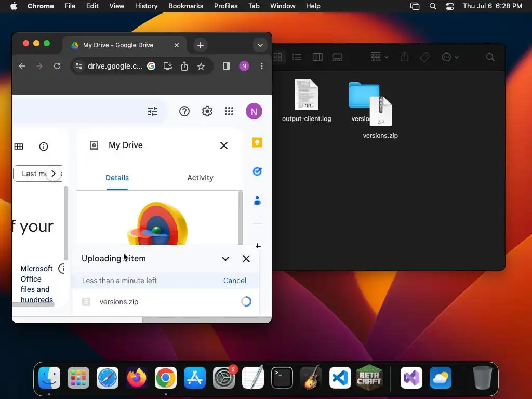Select output-client.log in Finder window

click(307, 100)
